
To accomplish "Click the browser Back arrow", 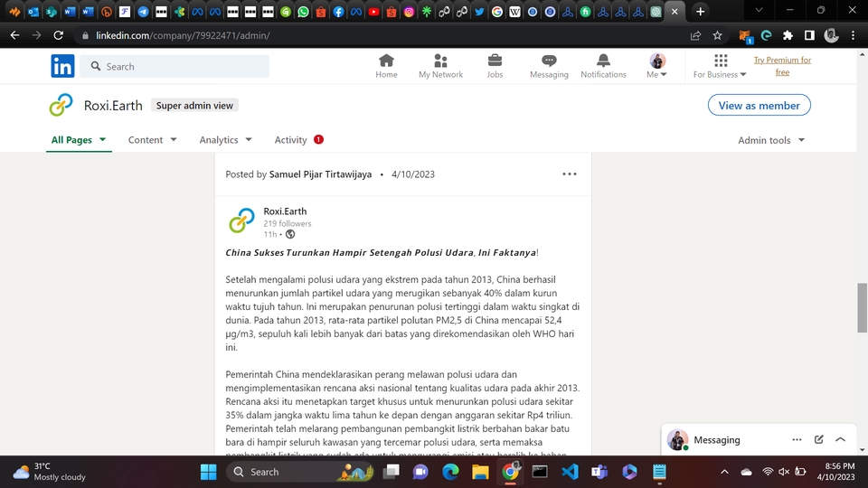I will (x=15, y=35).
